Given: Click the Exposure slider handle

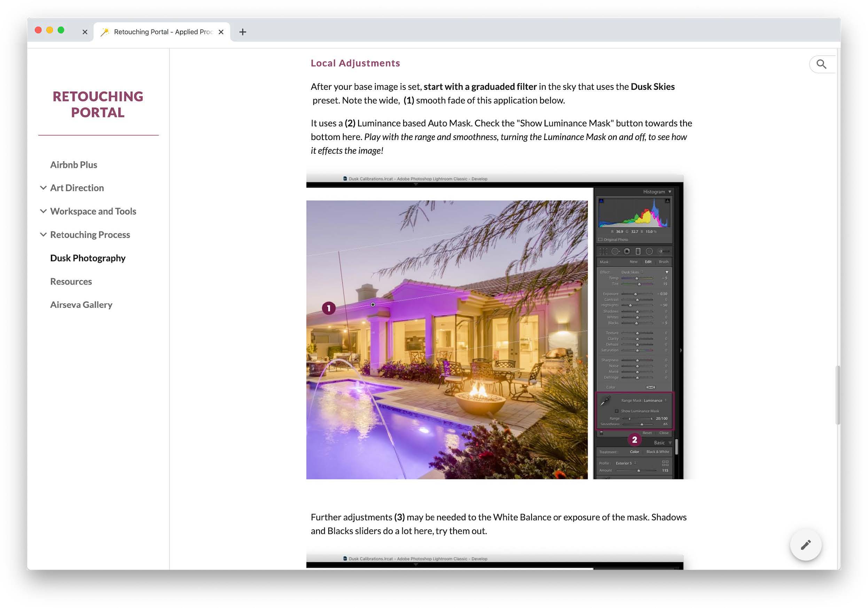Looking at the screenshot, I should 635,294.
